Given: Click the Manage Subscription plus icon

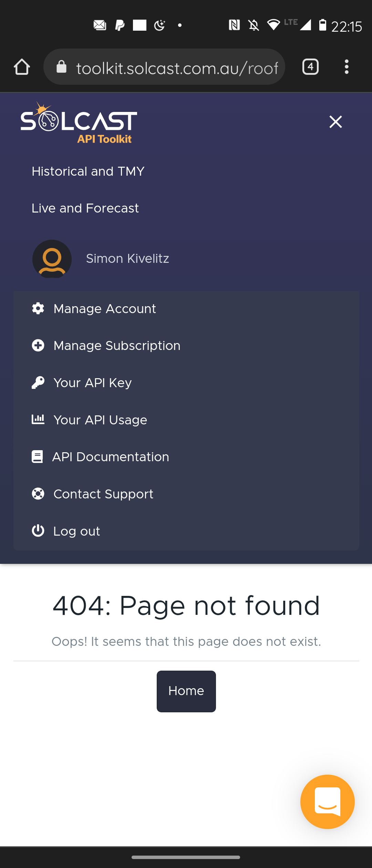Looking at the screenshot, I should tap(38, 345).
